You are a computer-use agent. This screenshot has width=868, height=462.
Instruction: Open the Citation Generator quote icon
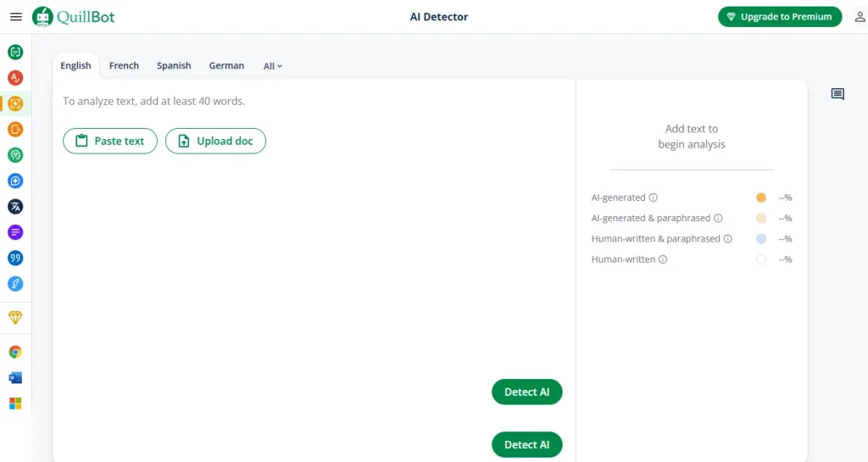pyautogui.click(x=15, y=258)
